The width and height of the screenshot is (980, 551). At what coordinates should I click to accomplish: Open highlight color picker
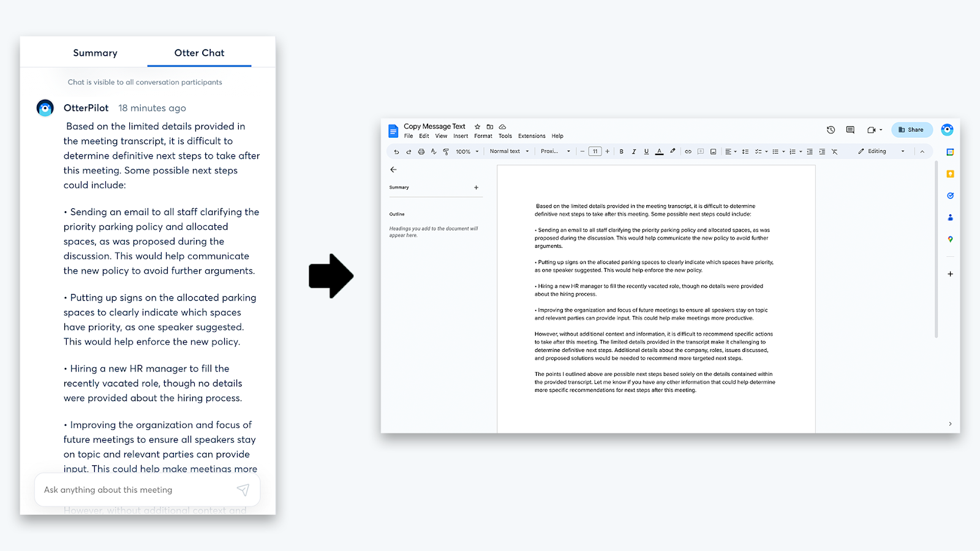click(x=673, y=151)
